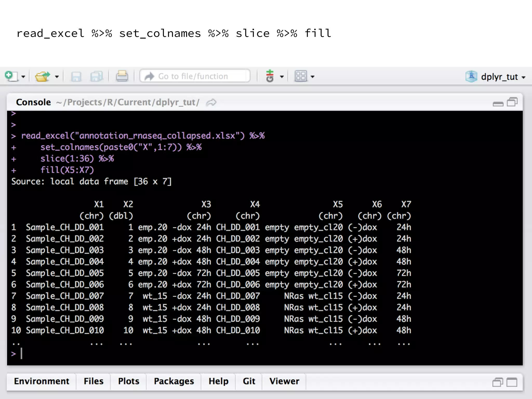Image resolution: width=532 pixels, height=399 pixels.
Task: Click Sample_CH_DD_001 in row 1
Action: (65, 228)
